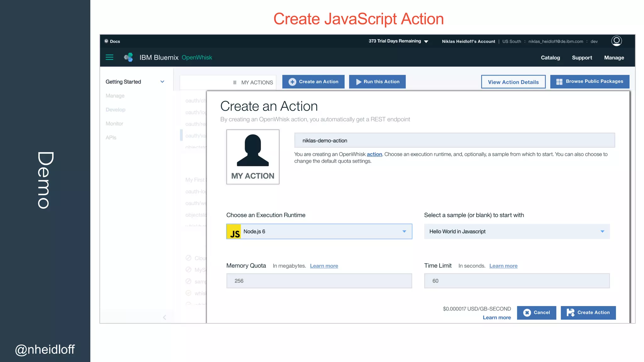Image resolution: width=644 pixels, height=362 pixels.
Task: Click the Create Action save button
Action: [588, 313]
